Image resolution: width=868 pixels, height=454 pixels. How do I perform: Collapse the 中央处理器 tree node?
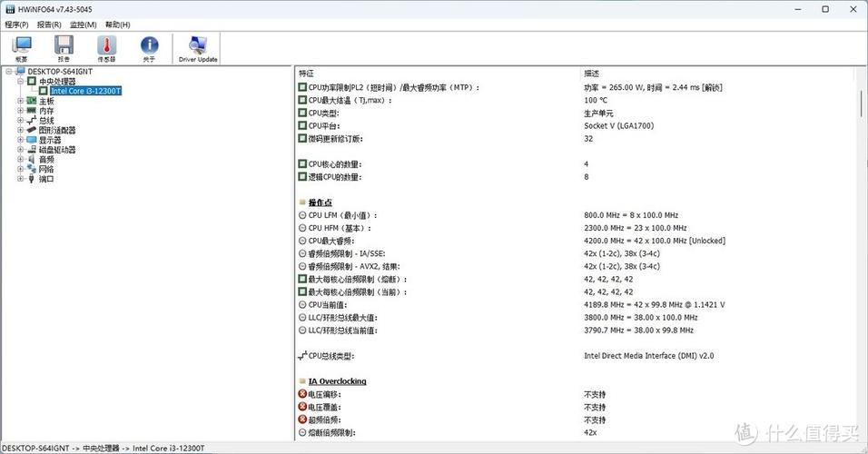[x=21, y=81]
